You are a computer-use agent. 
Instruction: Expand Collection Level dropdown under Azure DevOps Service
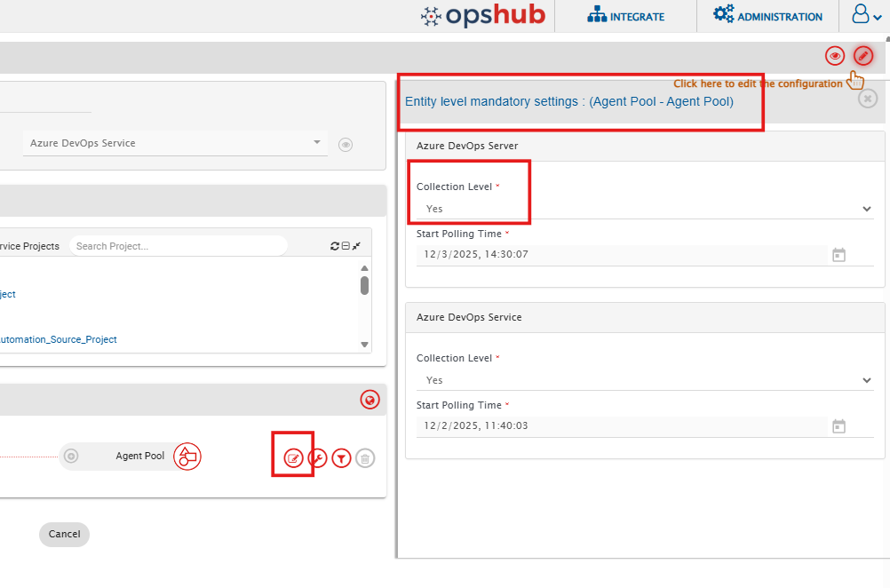(x=644, y=380)
